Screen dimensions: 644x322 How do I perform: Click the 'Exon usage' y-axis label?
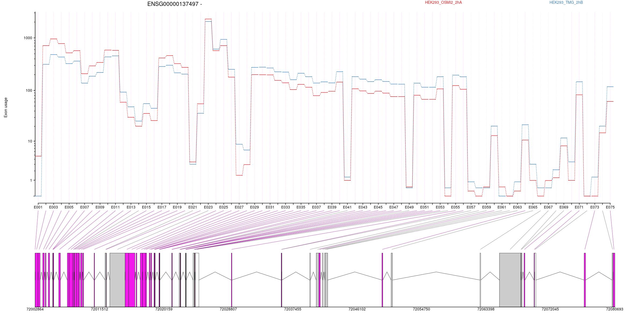(x=6, y=107)
